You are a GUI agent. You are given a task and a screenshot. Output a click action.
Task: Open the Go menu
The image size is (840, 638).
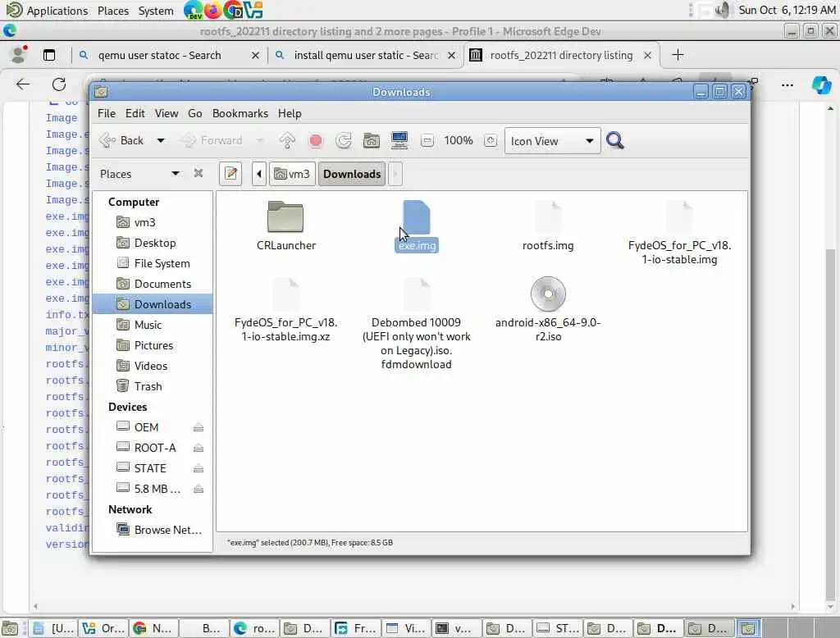[x=195, y=113]
